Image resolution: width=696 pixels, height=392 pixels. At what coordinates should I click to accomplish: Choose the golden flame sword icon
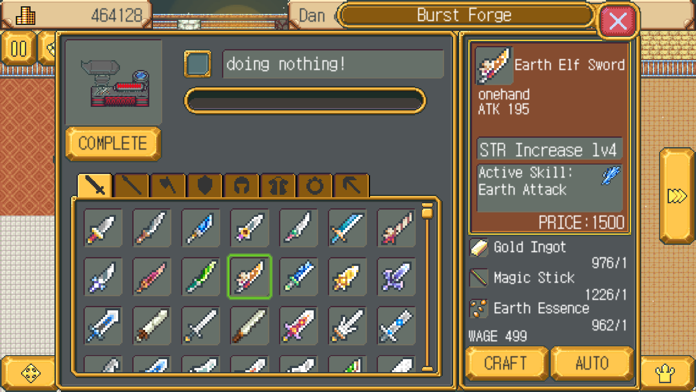(x=347, y=277)
